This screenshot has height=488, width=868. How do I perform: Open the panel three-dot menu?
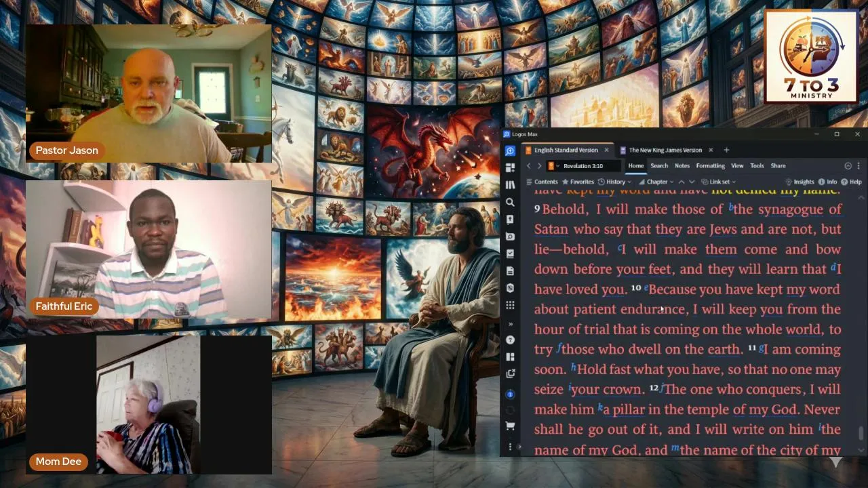859,166
